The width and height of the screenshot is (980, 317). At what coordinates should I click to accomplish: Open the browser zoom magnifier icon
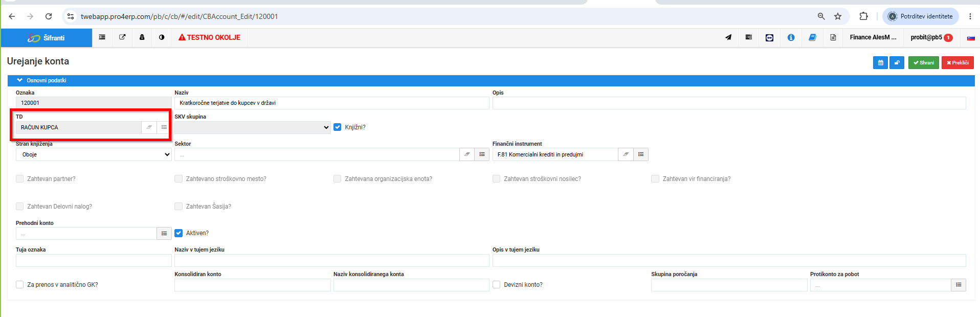click(821, 16)
